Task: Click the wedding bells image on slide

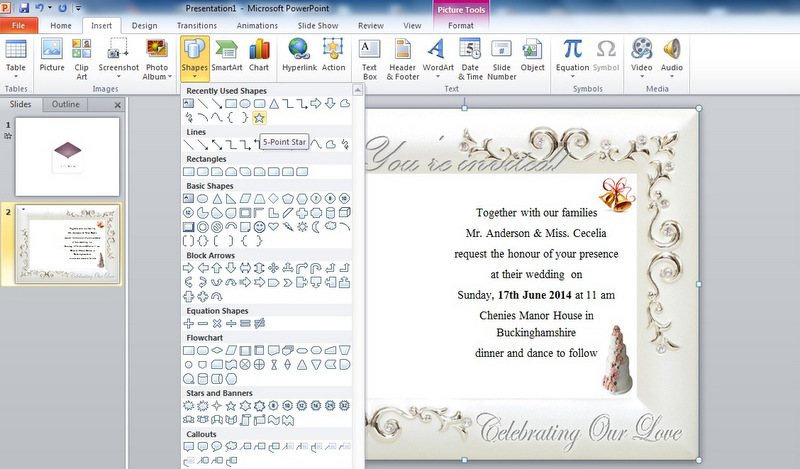Action: [x=616, y=194]
